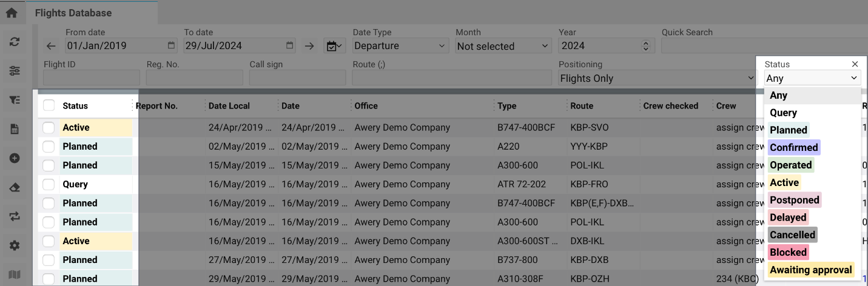Close the Status filter with X

tap(855, 64)
